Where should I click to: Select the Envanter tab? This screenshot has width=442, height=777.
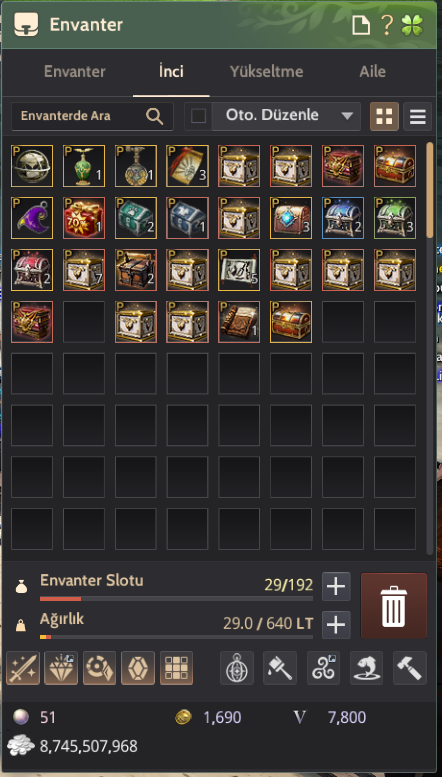point(74,71)
